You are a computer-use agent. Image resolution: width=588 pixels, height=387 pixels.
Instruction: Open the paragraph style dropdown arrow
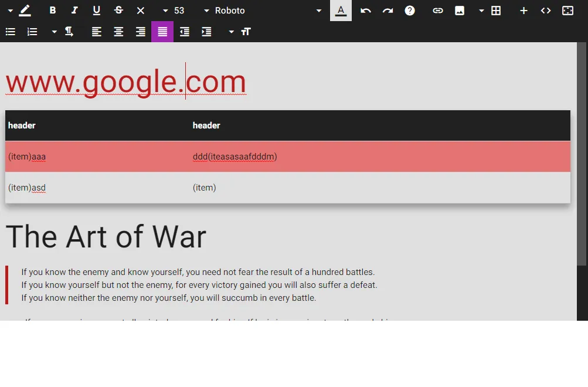[x=55, y=32]
